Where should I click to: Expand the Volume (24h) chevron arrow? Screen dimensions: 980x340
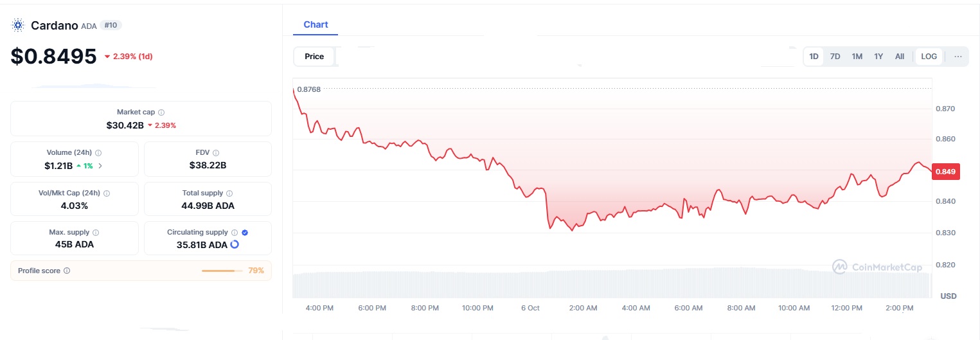pyautogui.click(x=100, y=166)
